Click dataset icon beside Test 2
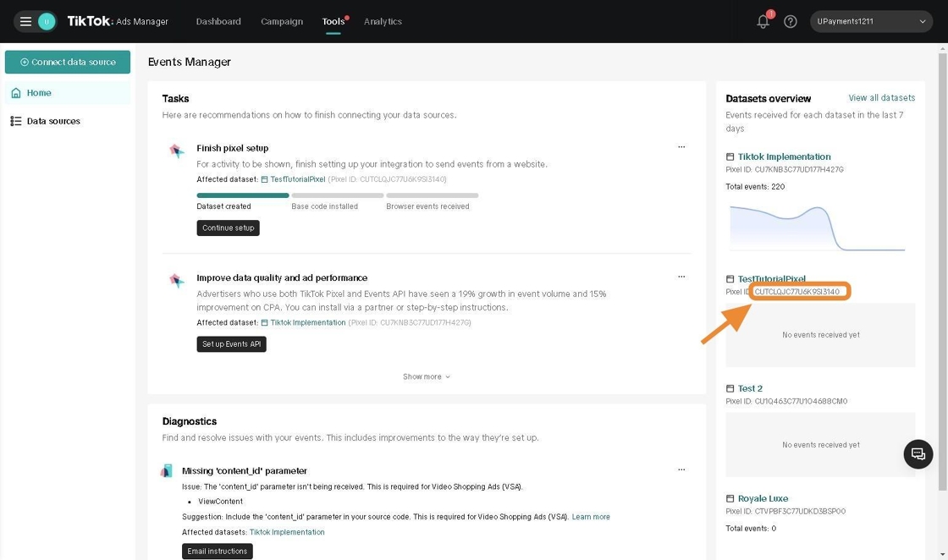 [730, 389]
